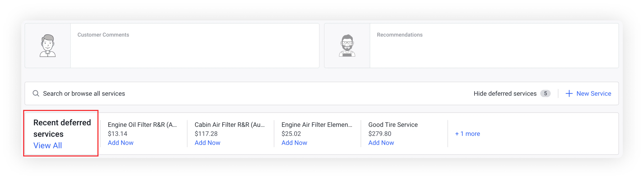Click the bearded technician avatar icon
The height and width of the screenshot is (180, 644).
point(347,46)
